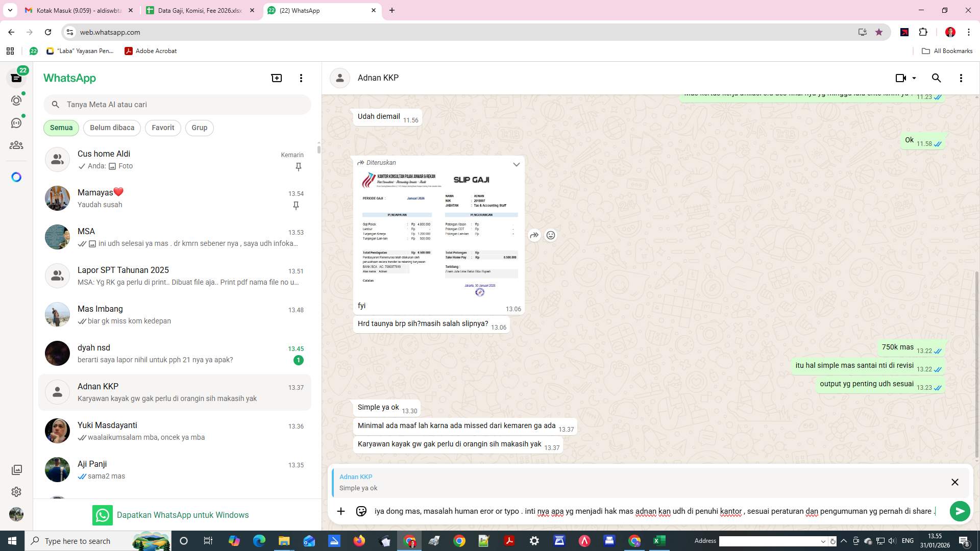Select the Gmail Kotak Masuk tab
This screenshot has height=551, width=980.
[77, 10]
